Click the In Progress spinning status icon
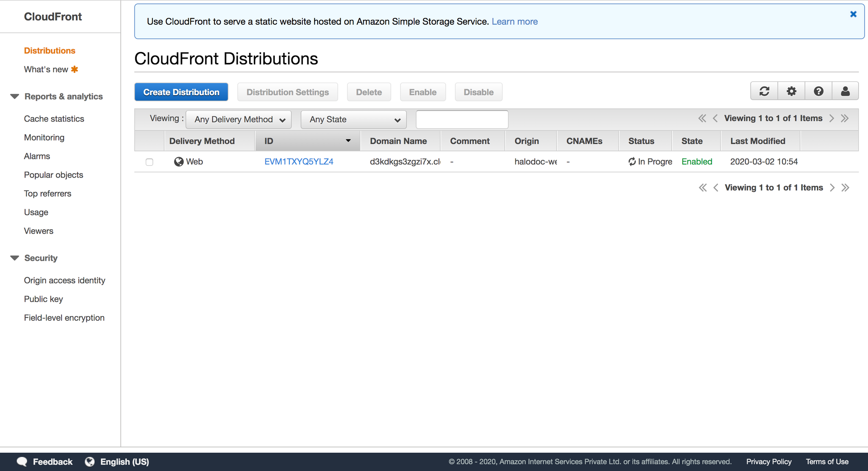The height and width of the screenshot is (471, 868). pyautogui.click(x=632, y=162)
